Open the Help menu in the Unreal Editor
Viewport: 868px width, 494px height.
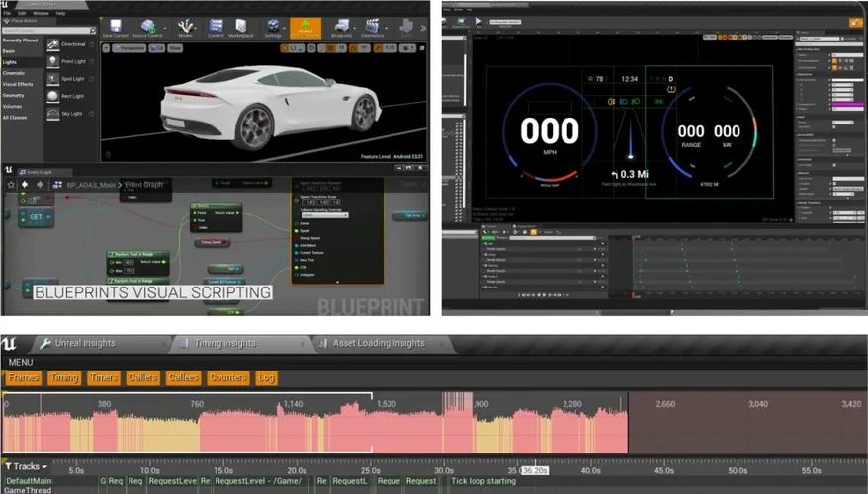pos(61,13)
